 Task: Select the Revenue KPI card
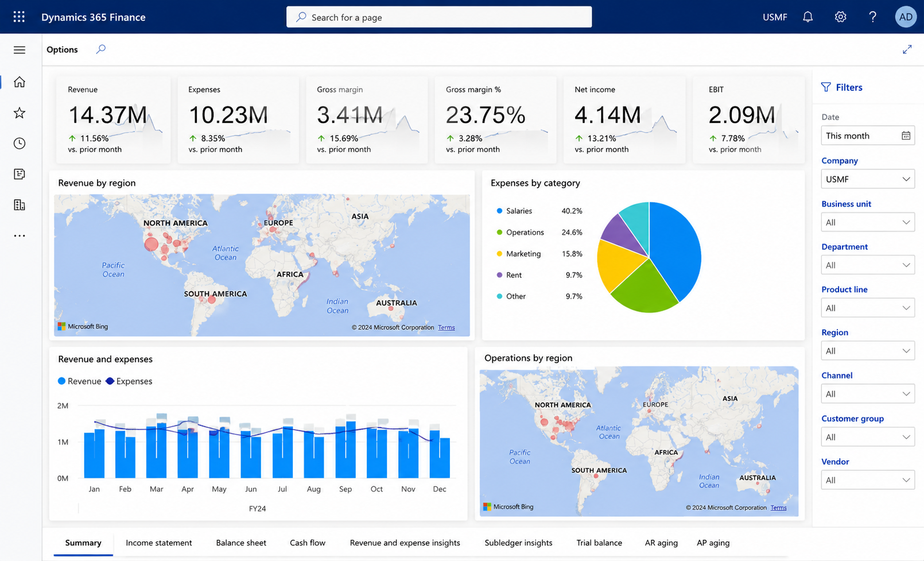tap(113, 120)
